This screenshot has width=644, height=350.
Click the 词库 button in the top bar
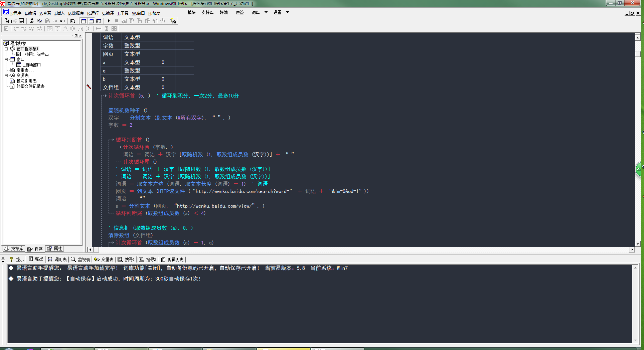pyautogui.click(x=256, y=12)
